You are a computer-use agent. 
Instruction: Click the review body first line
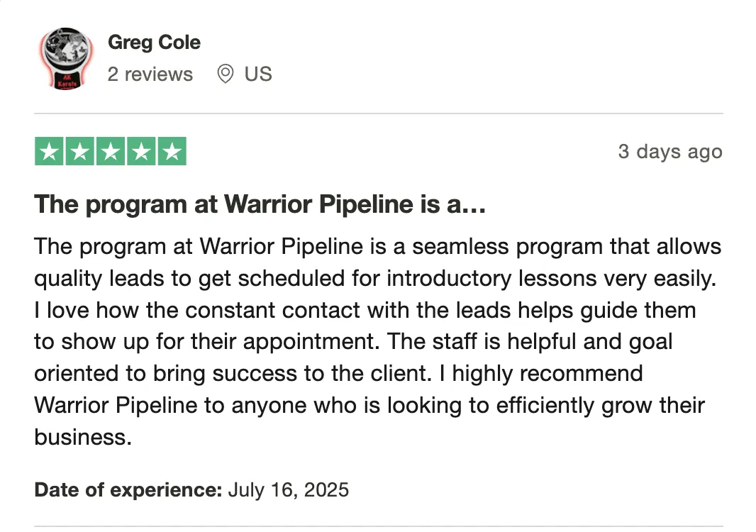coord(377,247)
